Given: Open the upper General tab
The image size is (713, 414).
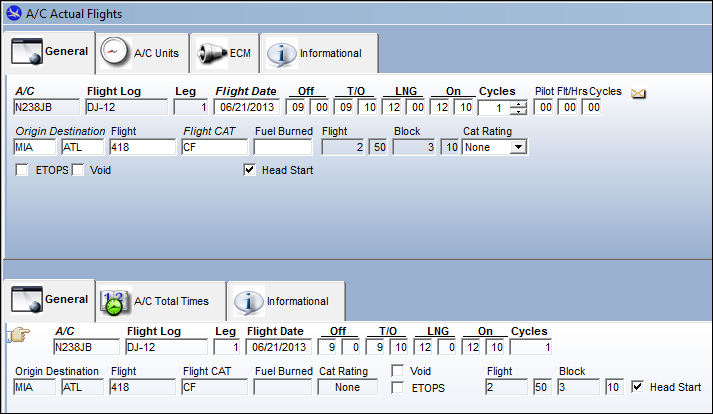Looking at the screenshot, I should coord(50,52).
